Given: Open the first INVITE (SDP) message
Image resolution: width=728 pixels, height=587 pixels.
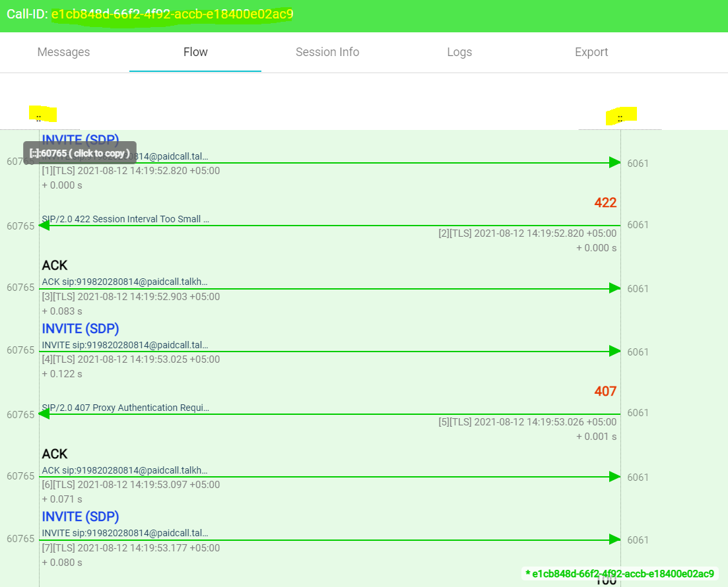Looking at the screenshot, I should (x=80, y=140).
